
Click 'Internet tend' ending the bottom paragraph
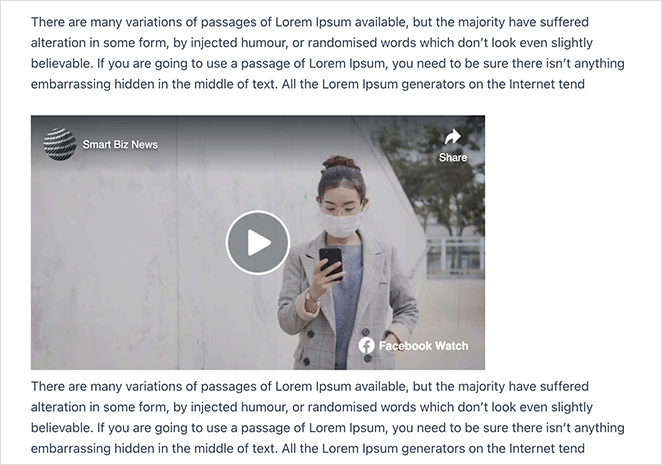pyautogui.click(x=547, y=449)
